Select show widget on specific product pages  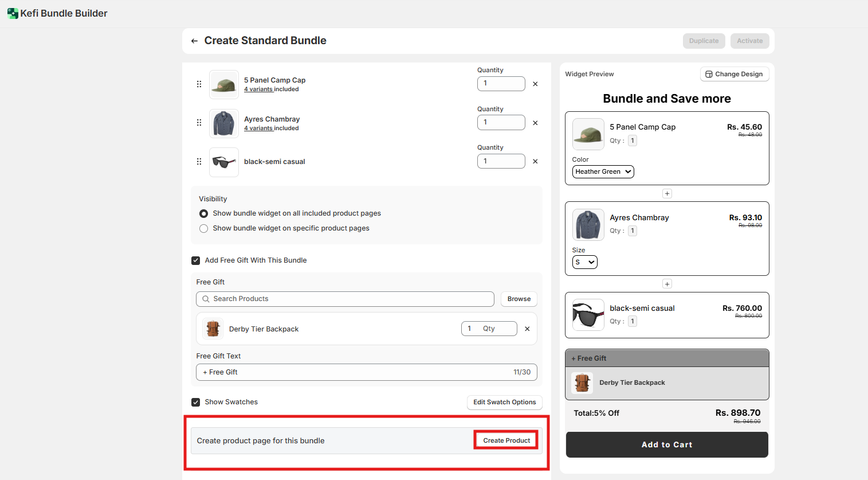(x=203, y=228)
